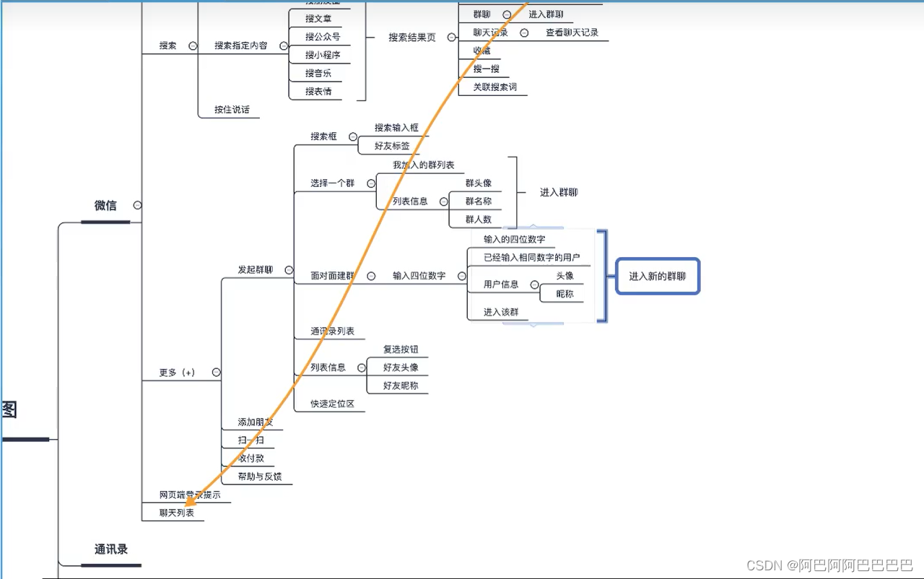The width and height of the screenshot is (924, 579).
Task: Select 昵称 node under 用户信息
Action: pyautogui.click(x=565, y=294)
